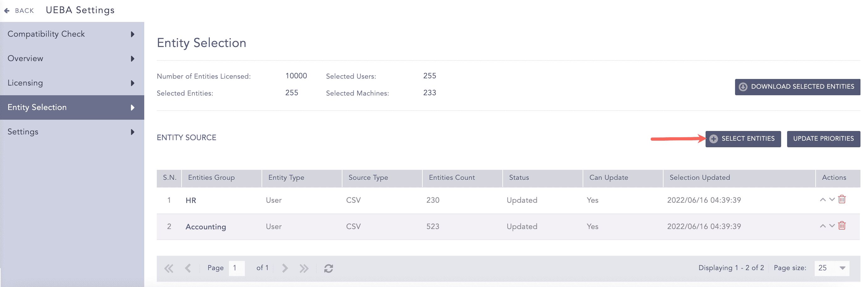The height and width of the screenshot is (287, 868).
Task: Click the plus icon on SELECT ENTITIES
Action: click(714, 139)
